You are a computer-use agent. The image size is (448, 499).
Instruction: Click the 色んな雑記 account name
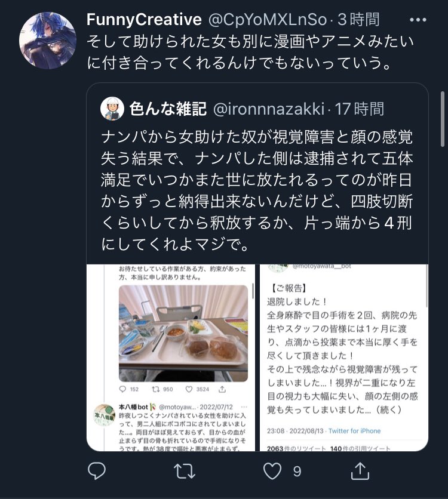(168, 109)
